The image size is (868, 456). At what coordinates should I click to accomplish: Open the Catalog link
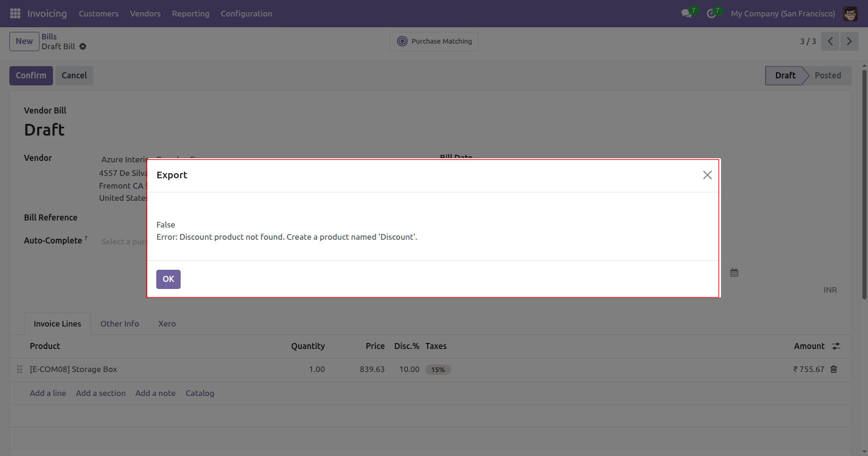[200, 393]
